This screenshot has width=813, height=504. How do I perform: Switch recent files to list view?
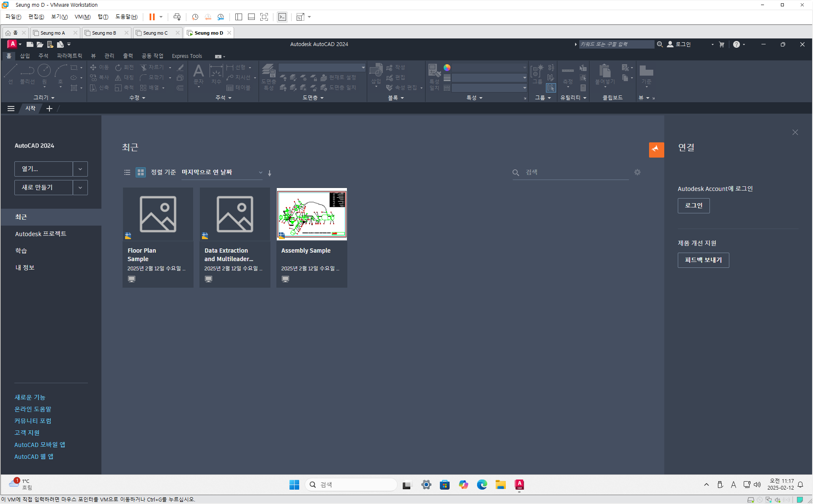pos(127,172)
